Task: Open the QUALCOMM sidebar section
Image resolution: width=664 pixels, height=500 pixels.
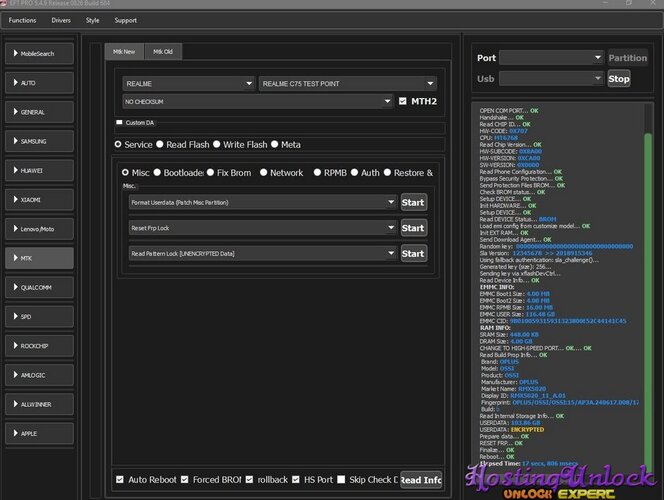Action: click(x=39, y=287)
